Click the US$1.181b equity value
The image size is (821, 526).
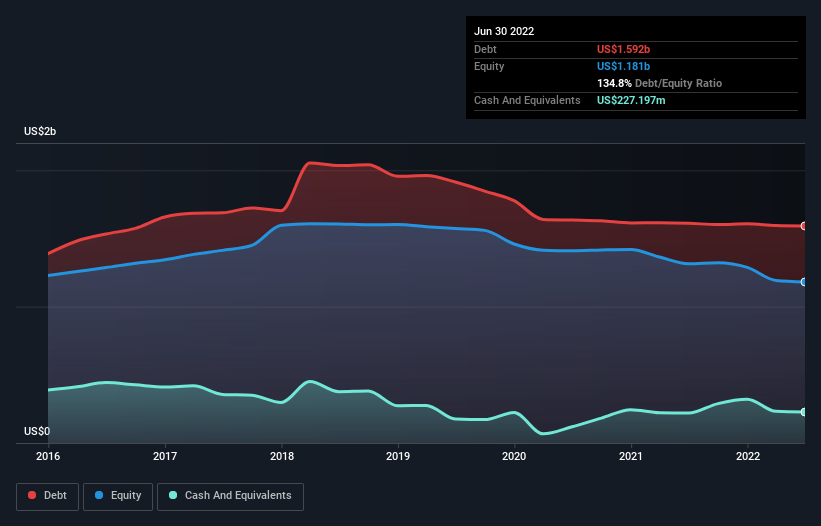[x=624, y=66]
